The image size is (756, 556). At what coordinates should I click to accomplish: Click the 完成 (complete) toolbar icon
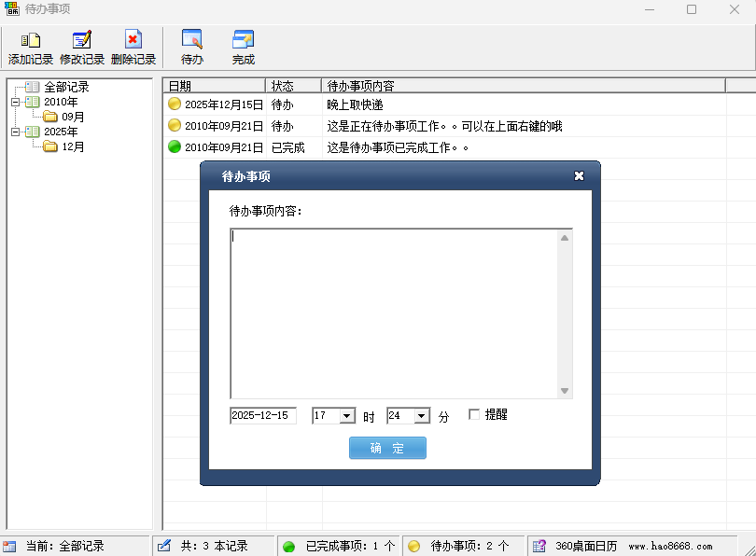[244, 40]
